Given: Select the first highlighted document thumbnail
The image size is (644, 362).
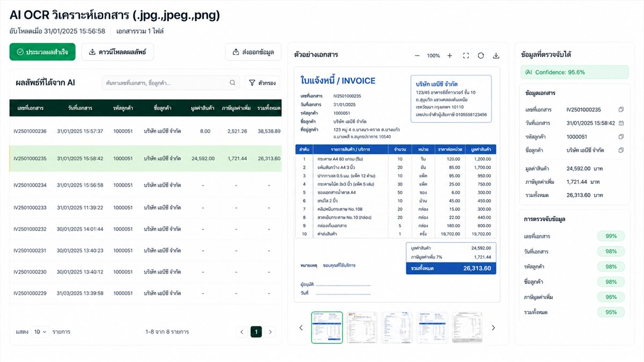Looking at the screenshot, I should (x=327, y=328).
